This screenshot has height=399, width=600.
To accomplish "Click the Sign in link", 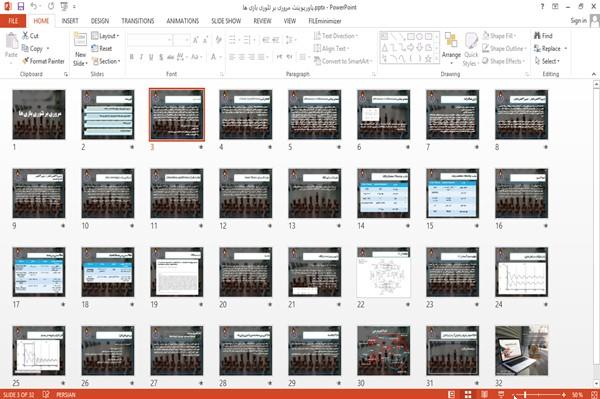I will (578, 21).
